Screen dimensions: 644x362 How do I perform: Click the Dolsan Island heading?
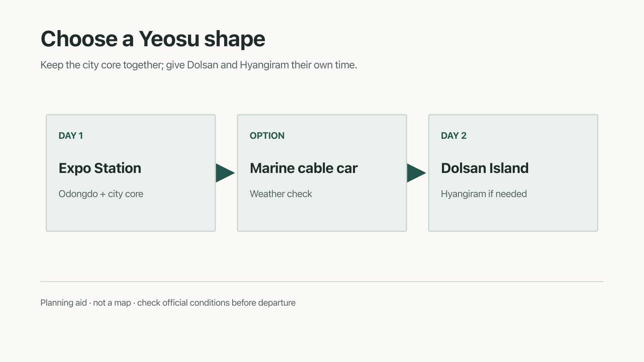[485, 168]
